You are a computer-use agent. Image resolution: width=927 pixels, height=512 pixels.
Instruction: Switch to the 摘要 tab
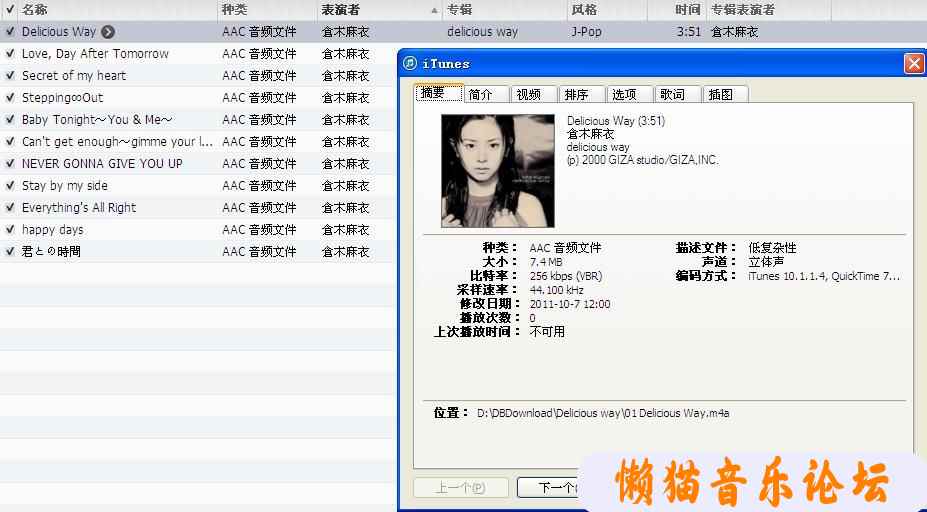point(439,93)
